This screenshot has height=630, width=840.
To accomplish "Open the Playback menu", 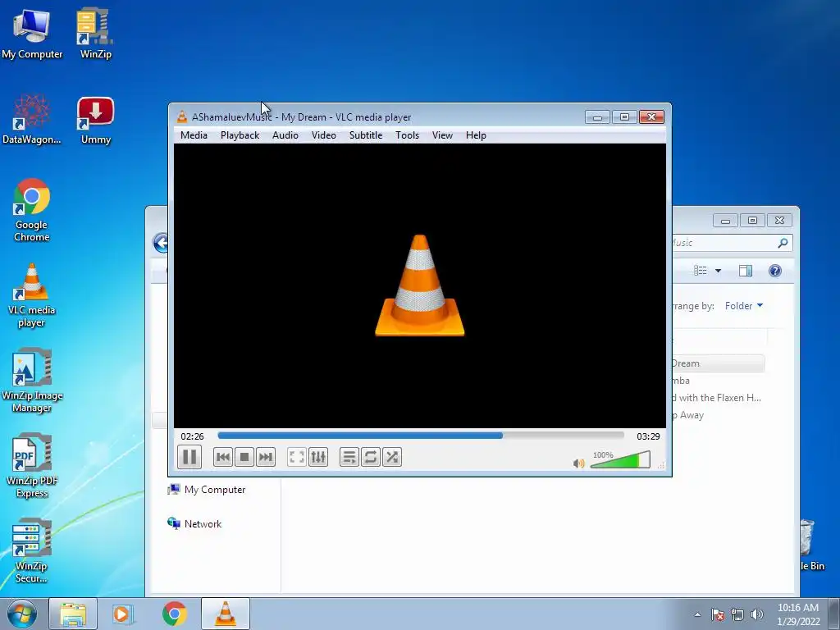I will [x=240, y=135].
